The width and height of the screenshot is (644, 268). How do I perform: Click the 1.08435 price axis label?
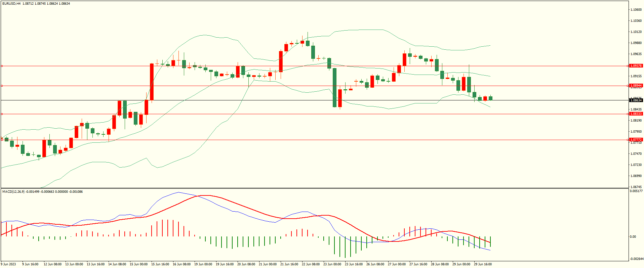636,109
